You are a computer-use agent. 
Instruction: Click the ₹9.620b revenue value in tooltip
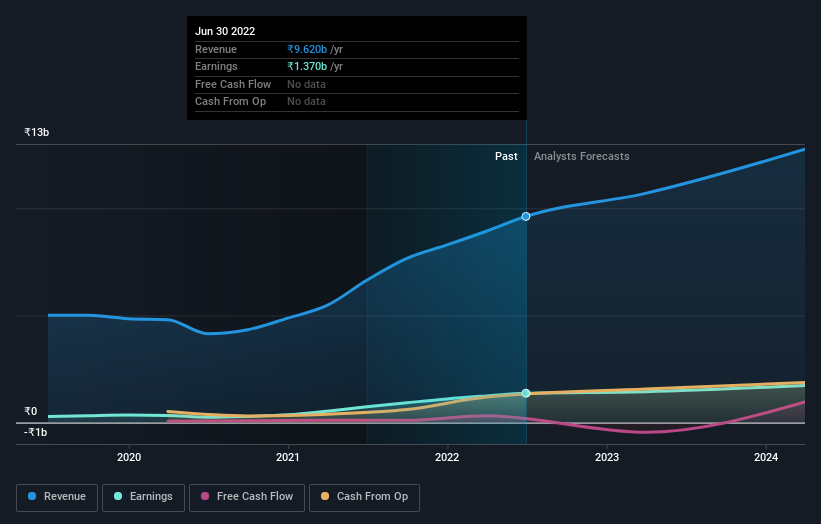coord(307,49)
